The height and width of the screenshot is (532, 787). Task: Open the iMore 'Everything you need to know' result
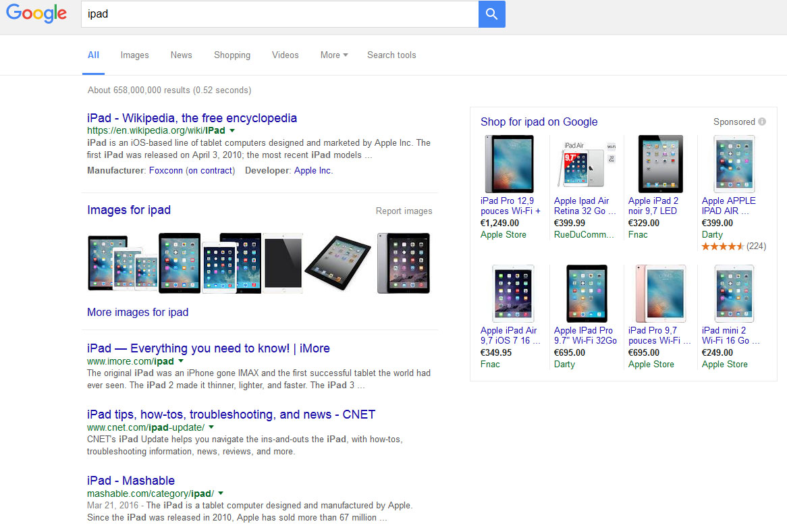click(x=209, y=348)
